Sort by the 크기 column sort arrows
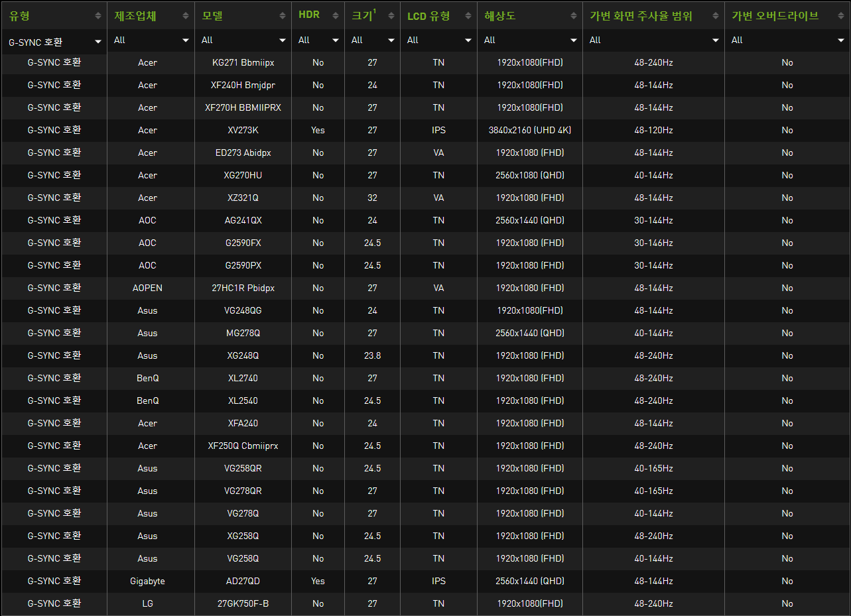 click(391, 15)
